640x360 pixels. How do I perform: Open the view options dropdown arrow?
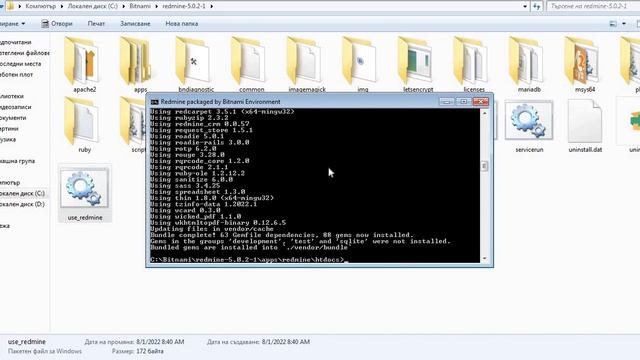(x=624, y=24)
